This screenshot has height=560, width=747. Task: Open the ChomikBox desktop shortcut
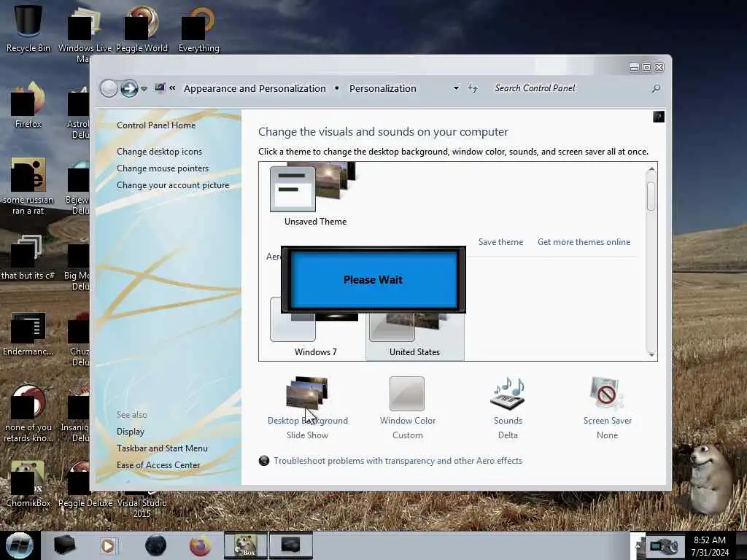(28, 483)
